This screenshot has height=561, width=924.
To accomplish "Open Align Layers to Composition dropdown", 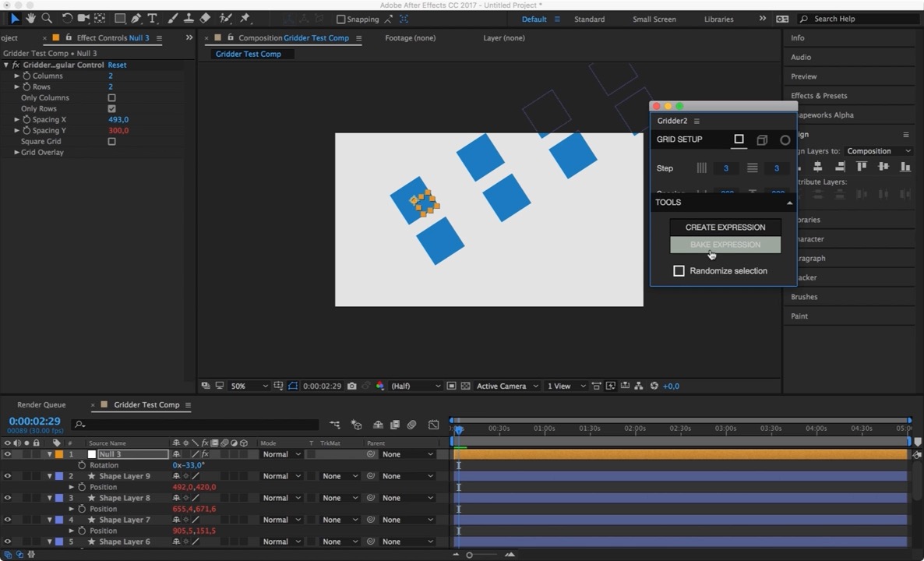I will [878, 151].
